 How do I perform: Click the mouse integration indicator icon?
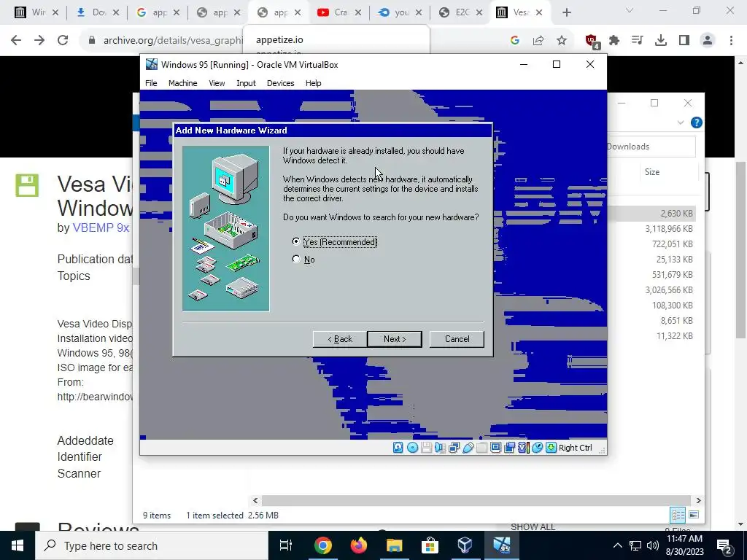click(537, 448)
